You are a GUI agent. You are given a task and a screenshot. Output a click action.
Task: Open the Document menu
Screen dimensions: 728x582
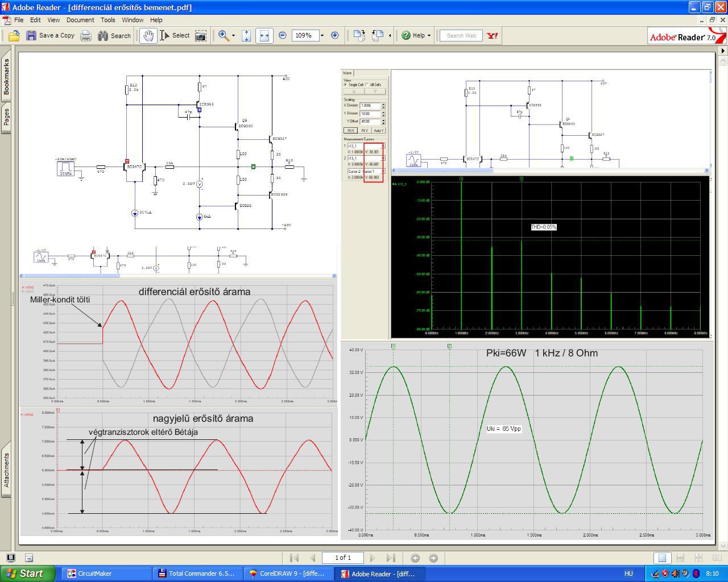pos(80,20)
